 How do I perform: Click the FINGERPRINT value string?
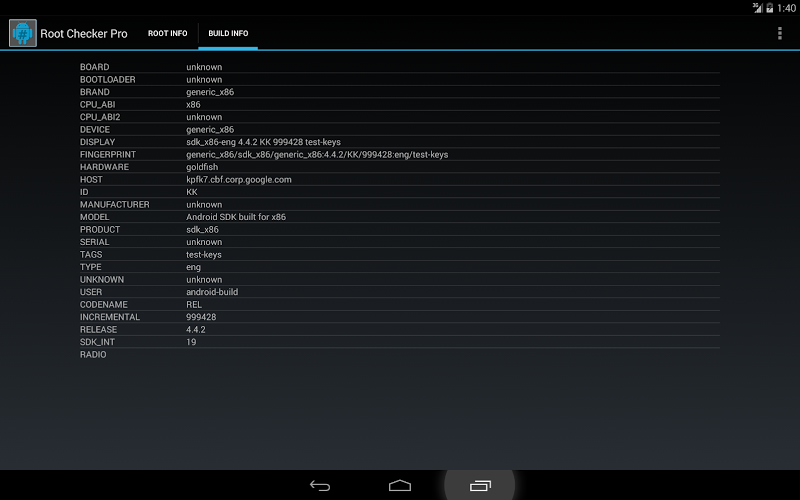coord(317,155)
